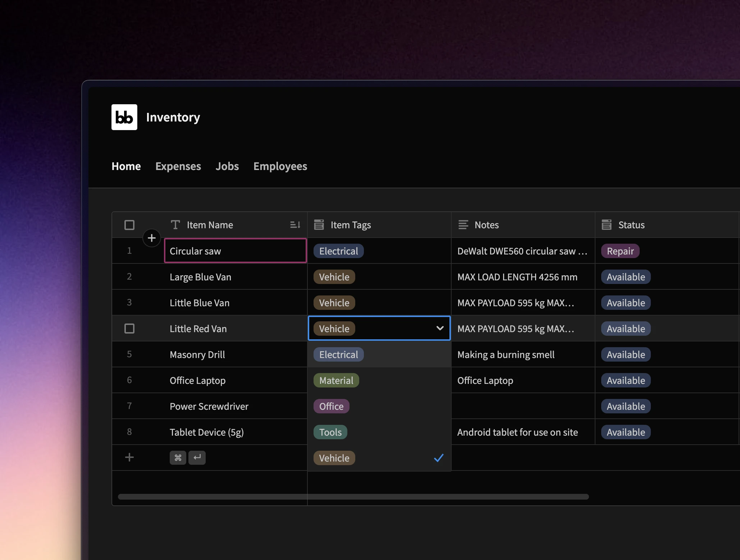Image resolution: width=740 pixels, height=560 pixels.
Task: Choose the checked Vehicle option in dropdown
Action: pos(379,458)
